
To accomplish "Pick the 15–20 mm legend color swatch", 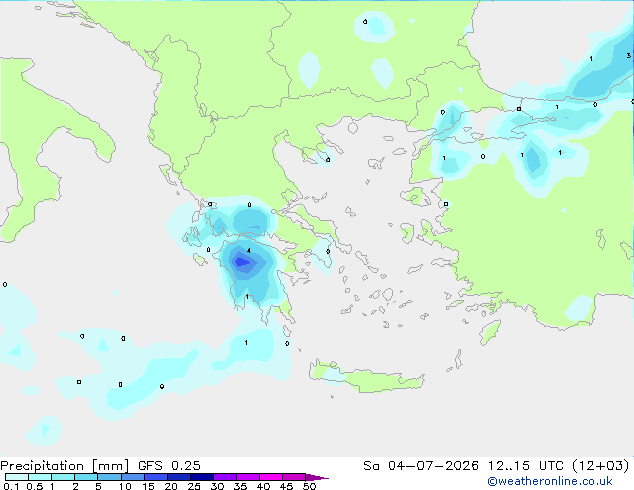I will coord(155,477).
